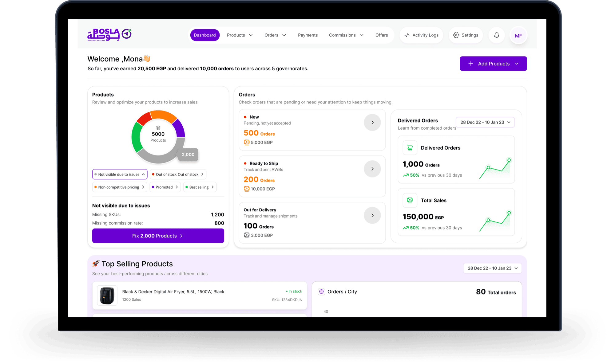
Task: Click money icon next to 5,000 EGP
Action: 247,142
